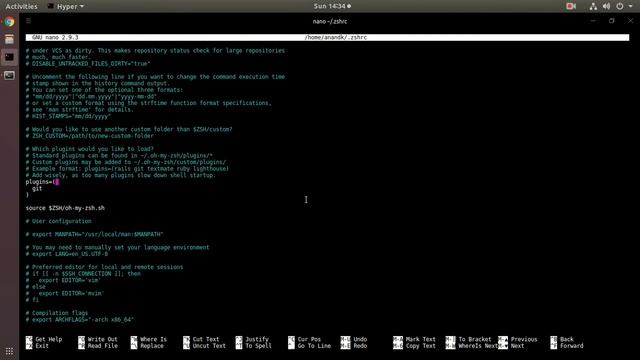Open the volume icon in top bar
The image size is (640, 360).
607,6
